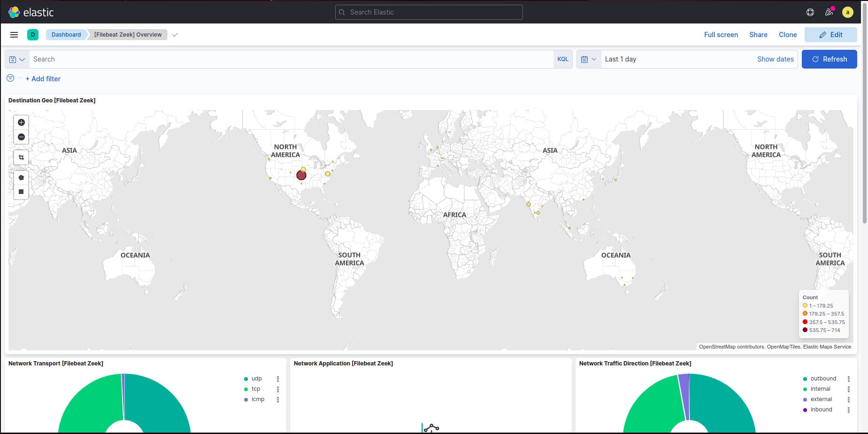
Task: Zoom in on the map
Action: pos(21,122)
